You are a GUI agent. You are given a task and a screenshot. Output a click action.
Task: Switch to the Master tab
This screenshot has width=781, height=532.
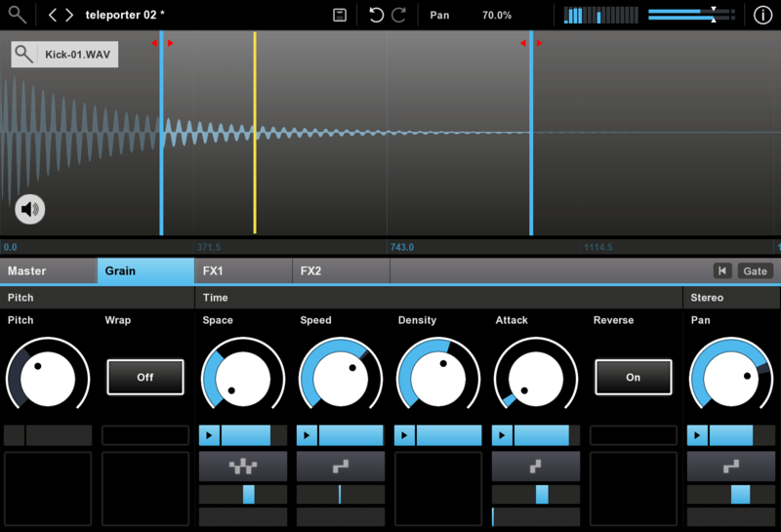48,271
